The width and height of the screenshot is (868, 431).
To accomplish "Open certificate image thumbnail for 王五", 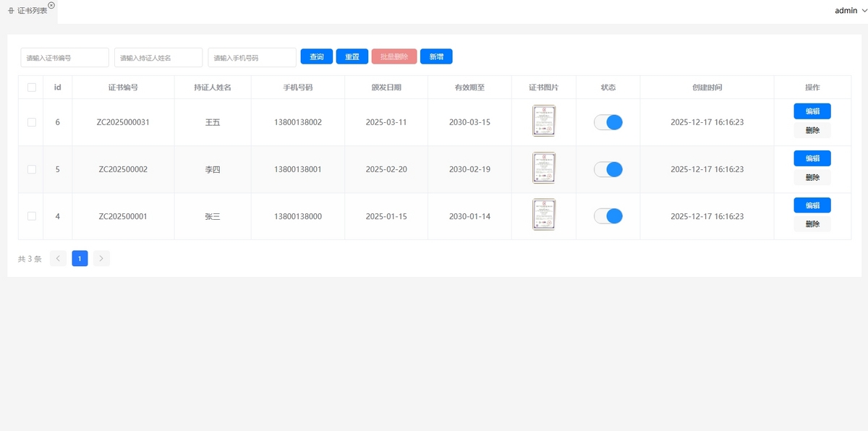I will pyautogui.click(x=543, y=122).
